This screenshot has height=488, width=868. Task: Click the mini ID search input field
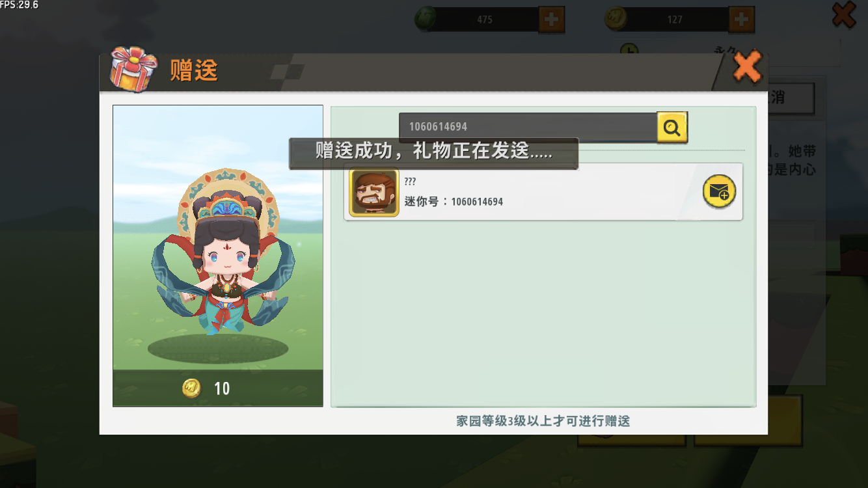[x=528, y=127]
